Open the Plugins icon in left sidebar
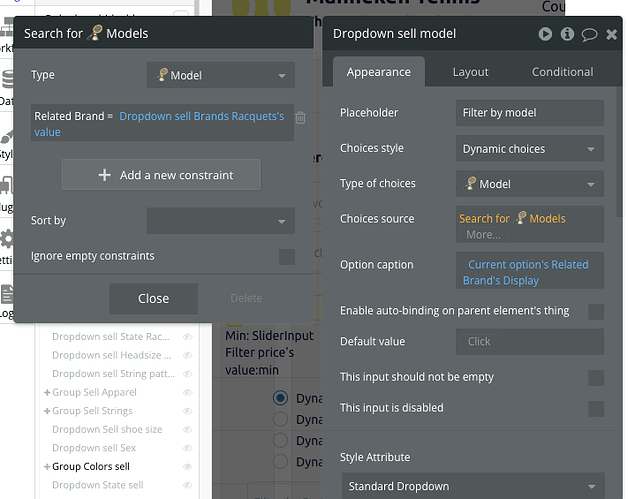Image resolution: width=628 pixels, height=499 pixels. (7, 185)
